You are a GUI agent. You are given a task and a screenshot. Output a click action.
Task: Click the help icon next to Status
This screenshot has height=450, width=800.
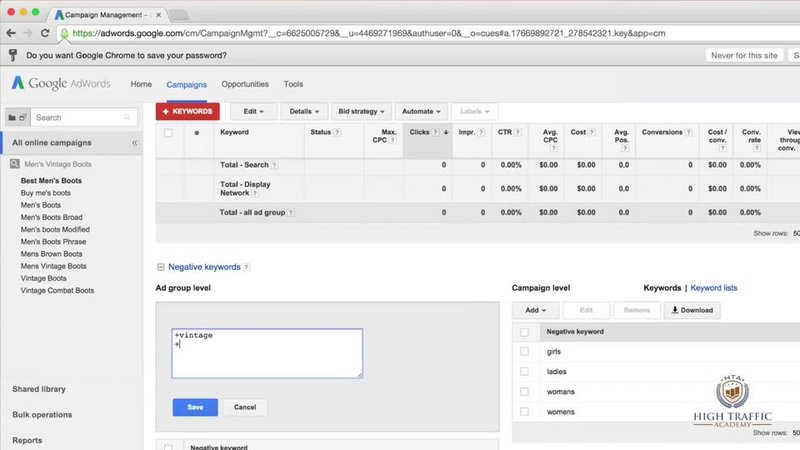point(337,132)
